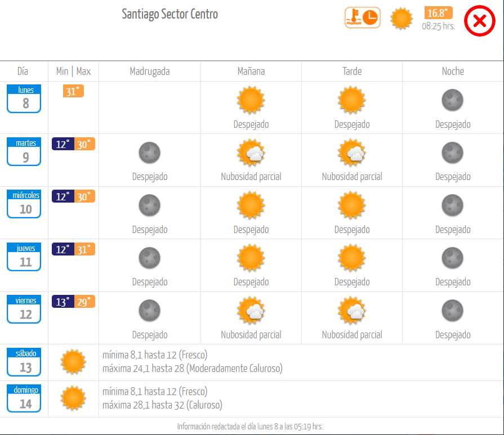Viewport: 504px width, 435px height.
Task: Click the martes morning partial cloud icon
Action: [251, 153]
